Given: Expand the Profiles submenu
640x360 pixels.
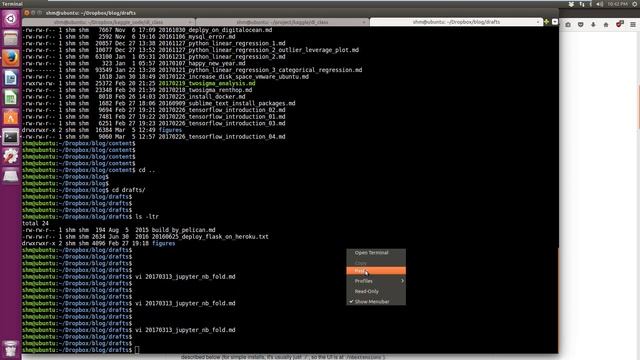Looking at the screenshot, I should click(x=376, y=281).
